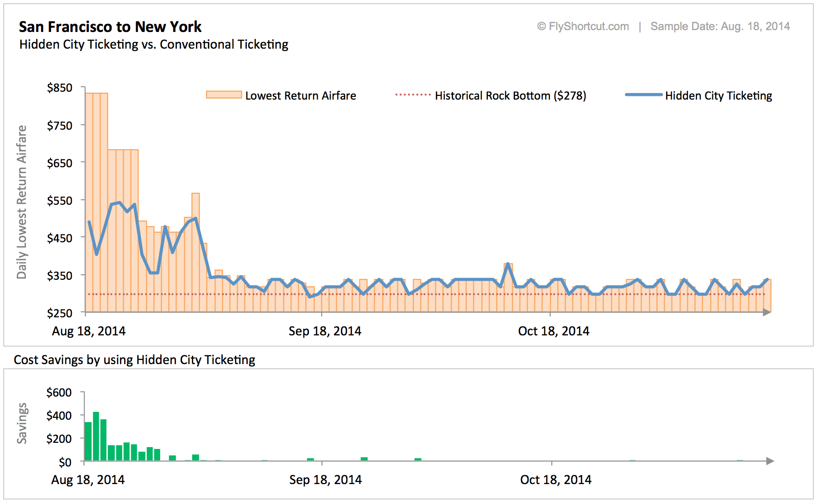This screenshot has width=818, height=504.
Task: Click 'Aug 18, 2014' under the savings chart
Action: [x=88, y=480]
